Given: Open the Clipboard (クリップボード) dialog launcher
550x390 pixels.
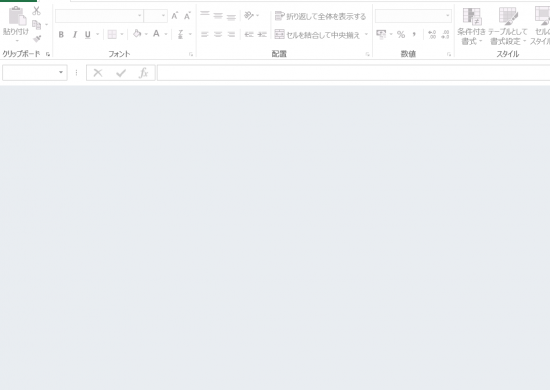Looking at the screenshot, I should click(x=48, y=54).
